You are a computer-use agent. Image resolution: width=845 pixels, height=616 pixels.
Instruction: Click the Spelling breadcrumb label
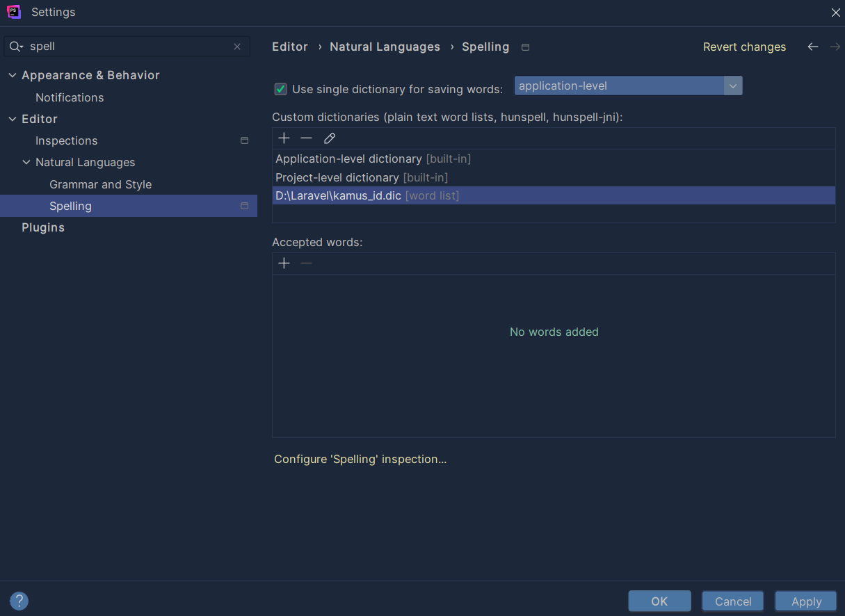[x=485, y=47]
